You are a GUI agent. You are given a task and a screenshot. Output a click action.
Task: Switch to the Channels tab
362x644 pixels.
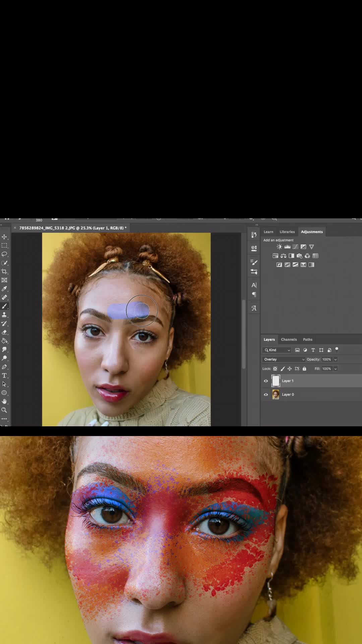[x=289, y=339]
